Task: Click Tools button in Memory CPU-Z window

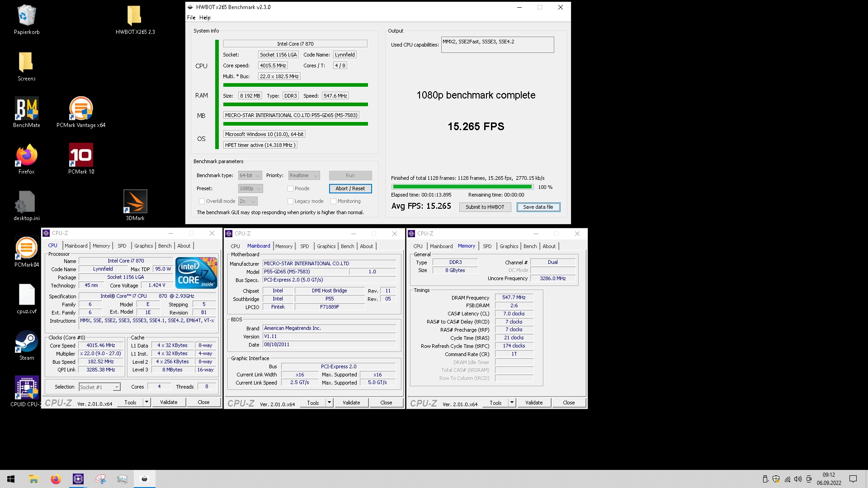Action: [495, 403]
